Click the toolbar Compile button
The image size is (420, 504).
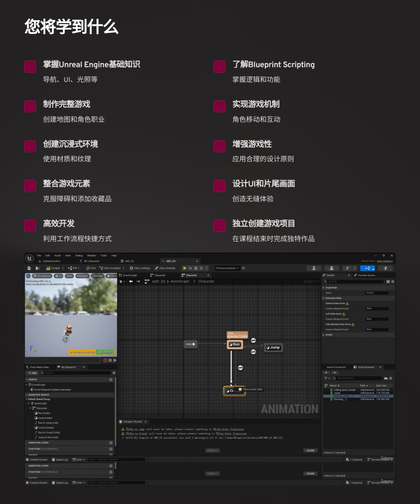[53, 268]
